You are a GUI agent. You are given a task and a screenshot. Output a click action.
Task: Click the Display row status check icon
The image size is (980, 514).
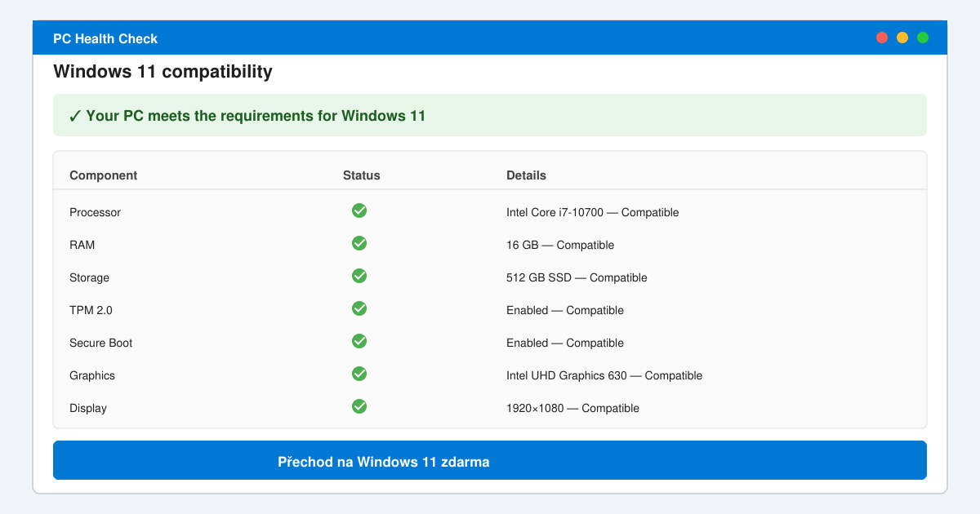[359, 406]
